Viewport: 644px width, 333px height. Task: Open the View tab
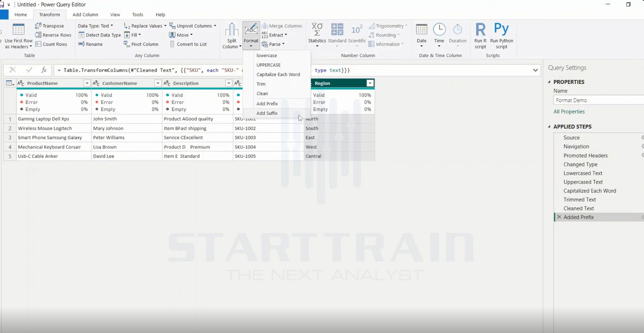point(115,15)
